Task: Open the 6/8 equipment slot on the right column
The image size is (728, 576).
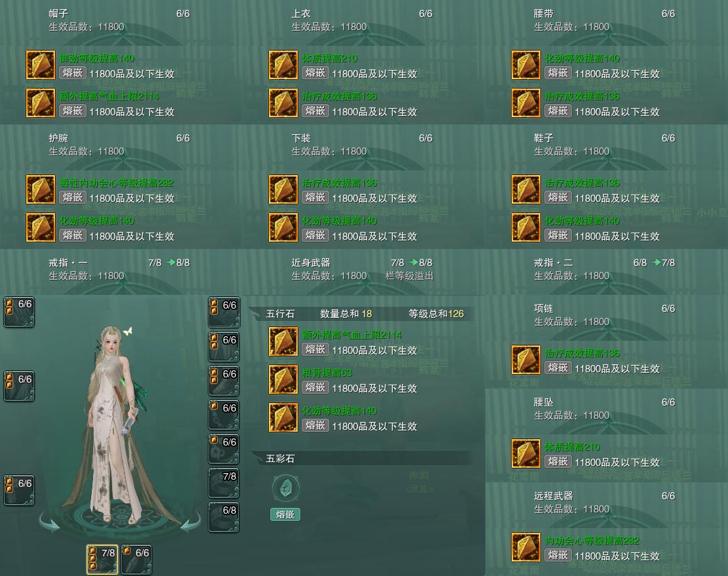Action: point(224,517)
